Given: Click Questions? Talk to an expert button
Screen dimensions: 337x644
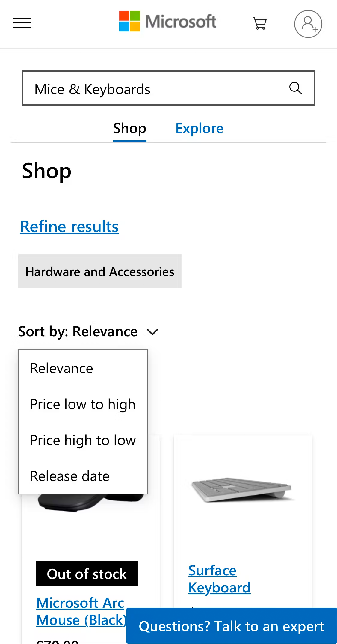Looking at the screenshot, I should [231, 626].
